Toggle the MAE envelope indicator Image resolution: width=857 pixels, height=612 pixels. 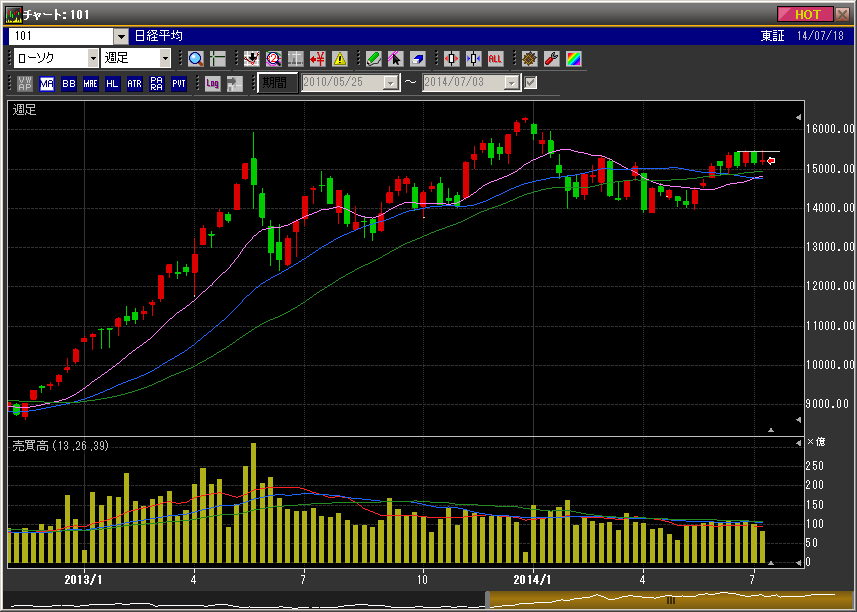pyautogui.click(x=91, y=84)
